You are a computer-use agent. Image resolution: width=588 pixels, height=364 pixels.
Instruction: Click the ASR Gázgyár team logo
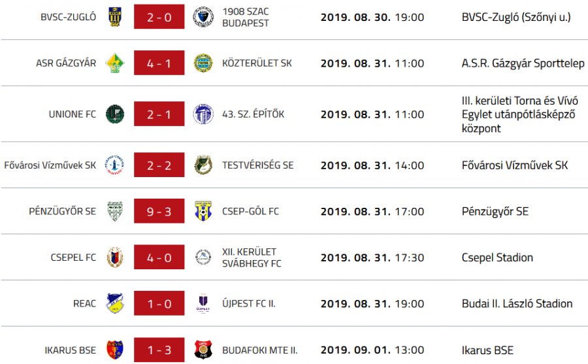[x=115, y=63]
